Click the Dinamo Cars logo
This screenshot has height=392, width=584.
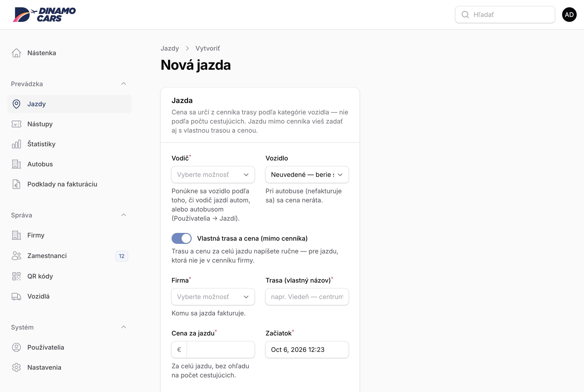pos(44,15)
